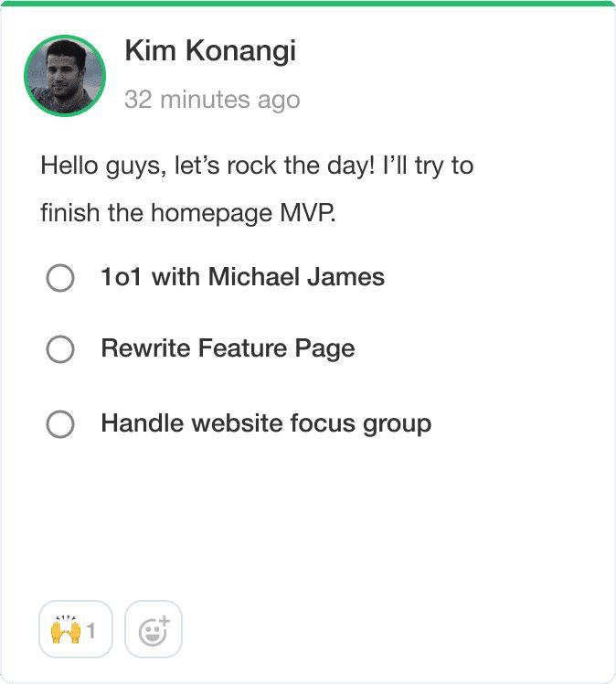Click Kim Konangi's profile avatar
This screenshot has width=616, height=684.
coord(65,76)
